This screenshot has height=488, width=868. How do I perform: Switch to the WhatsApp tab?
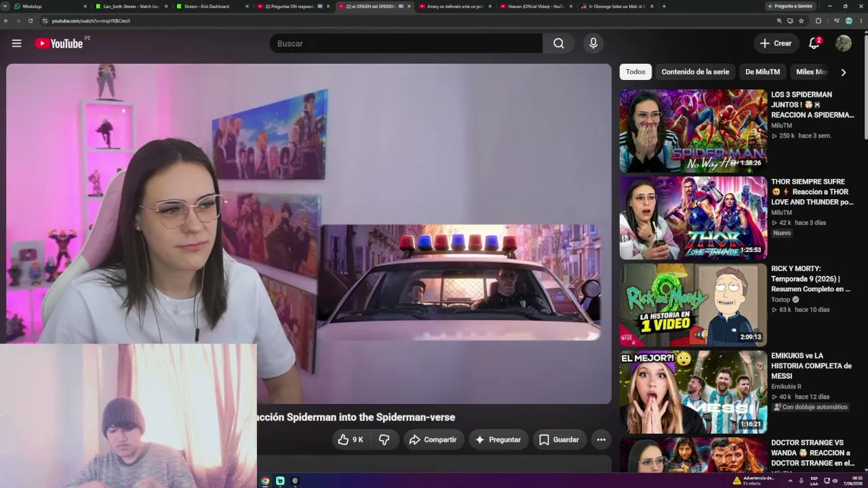pyautogui.click(x=47, y=6)
